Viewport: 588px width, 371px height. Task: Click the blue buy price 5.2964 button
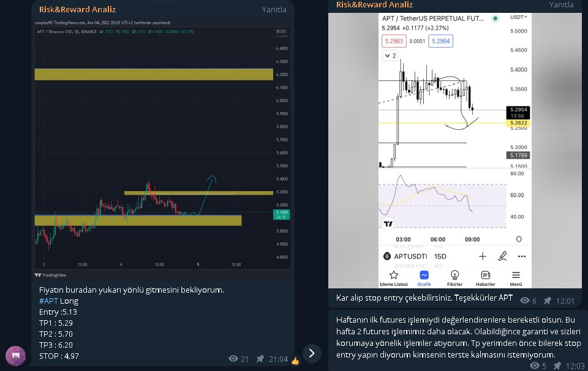(x=440, y=41)
